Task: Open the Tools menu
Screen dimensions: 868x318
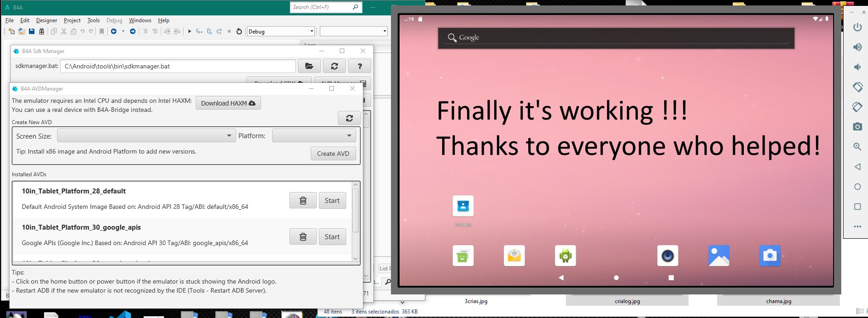Action: point(93,20)
